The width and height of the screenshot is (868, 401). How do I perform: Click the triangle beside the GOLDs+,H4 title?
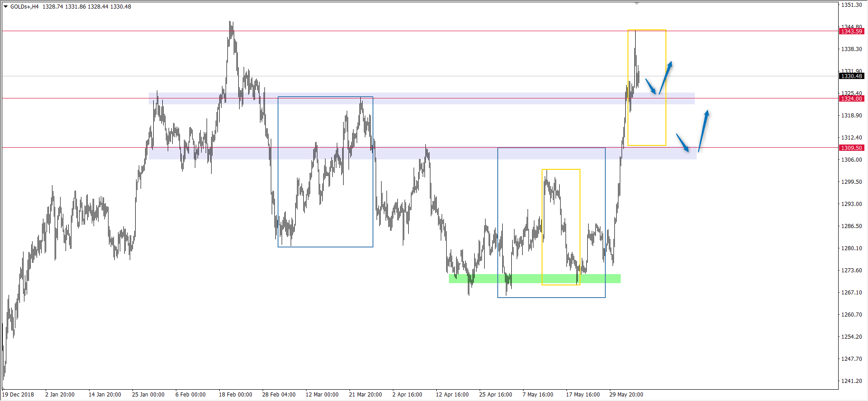coord(6,7)
